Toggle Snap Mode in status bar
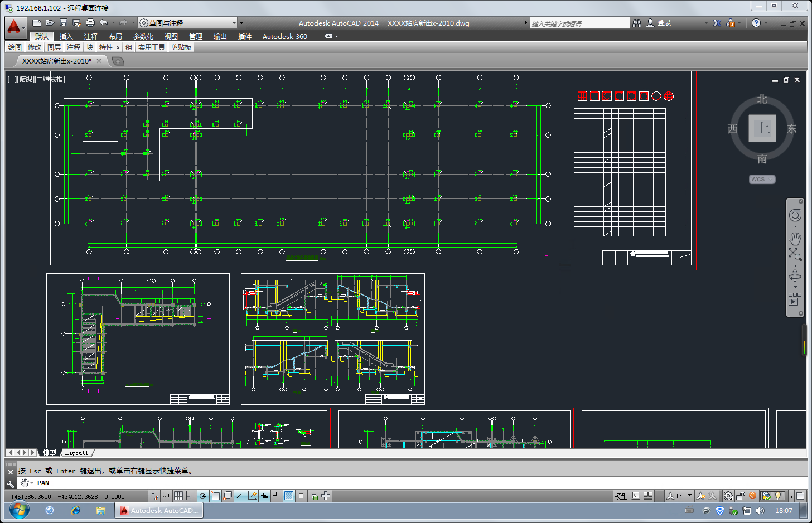812x523 pixels. click(x=166, y=496)
